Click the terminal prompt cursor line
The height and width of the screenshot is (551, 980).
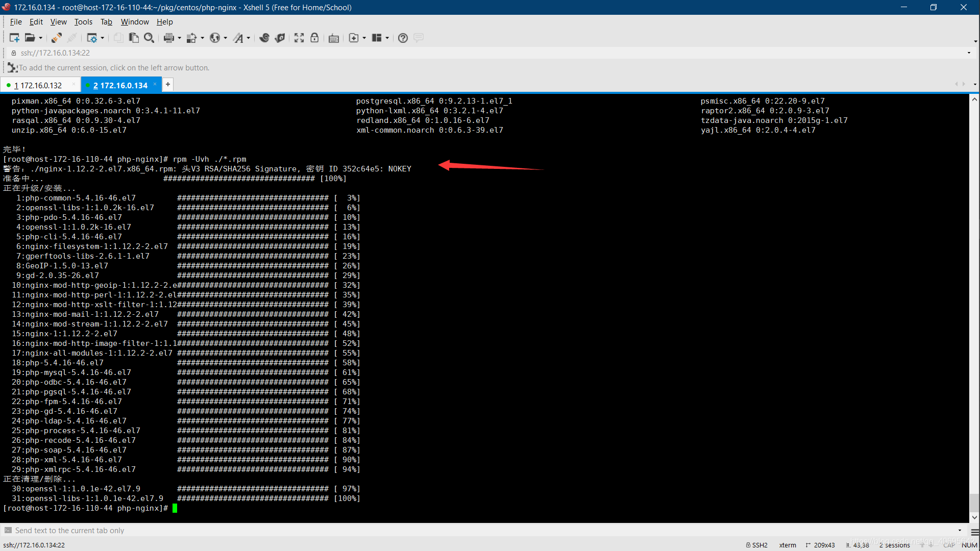pos(90,508)
